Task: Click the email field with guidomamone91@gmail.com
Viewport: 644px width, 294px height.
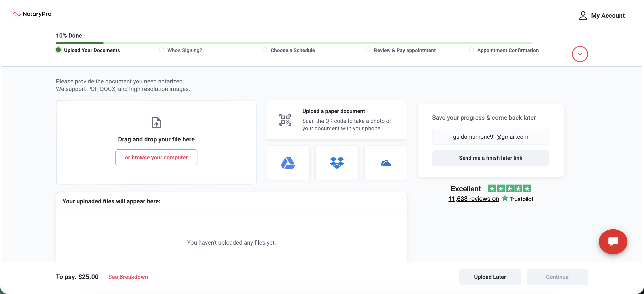Action: tap(491, 137)
